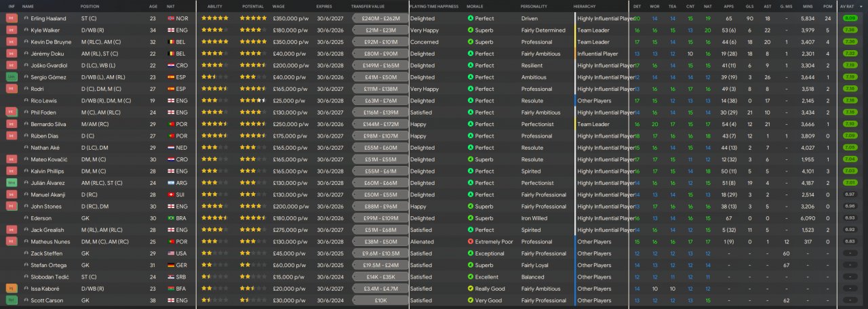The image size is (868, 309).
Task: Open Rúben Dias' player name link
Action: [45, 136]
